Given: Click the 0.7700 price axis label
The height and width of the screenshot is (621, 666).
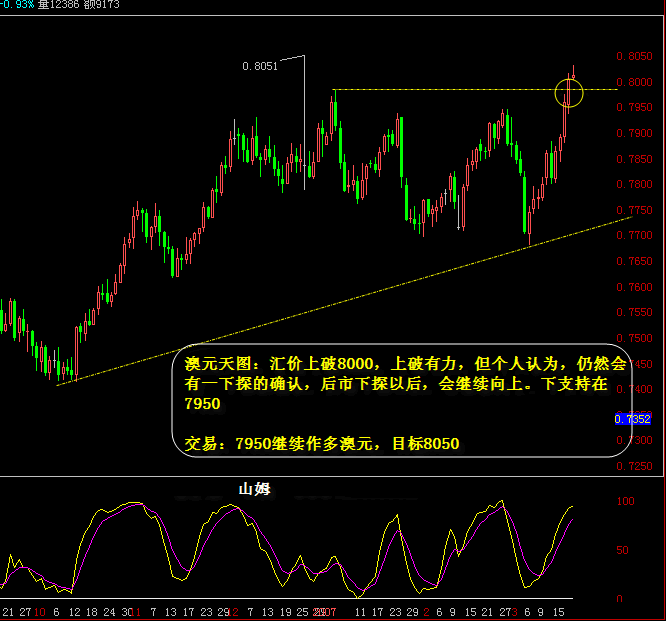Looking at the screenshot, I should coord(634,235).
